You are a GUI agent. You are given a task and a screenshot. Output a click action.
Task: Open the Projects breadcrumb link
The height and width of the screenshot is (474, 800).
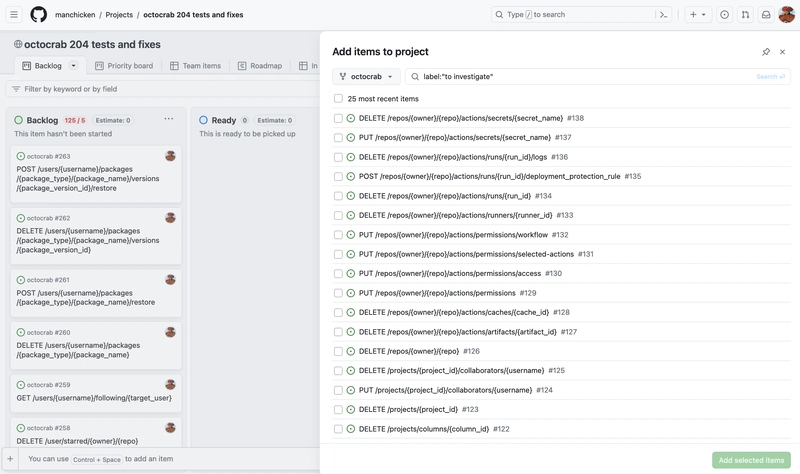(119, 15)
